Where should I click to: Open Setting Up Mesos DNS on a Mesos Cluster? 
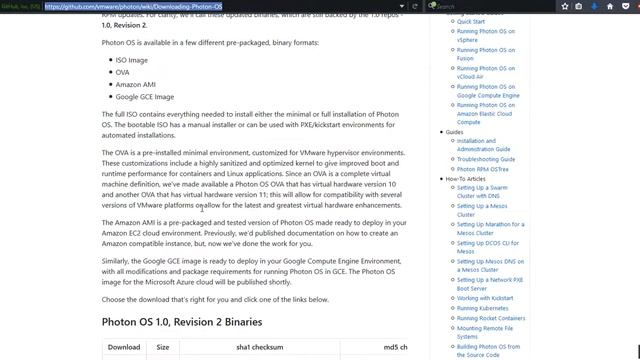(x=490, y=266)
